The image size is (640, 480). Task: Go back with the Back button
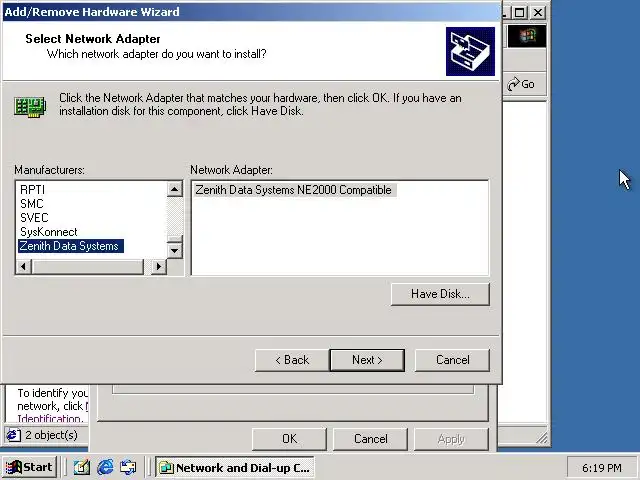292,360
